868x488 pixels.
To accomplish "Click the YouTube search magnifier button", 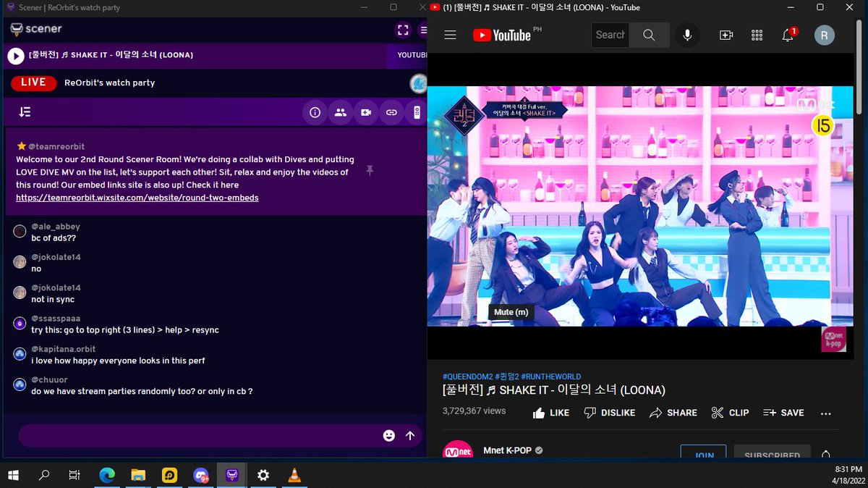I will (649, 35).
